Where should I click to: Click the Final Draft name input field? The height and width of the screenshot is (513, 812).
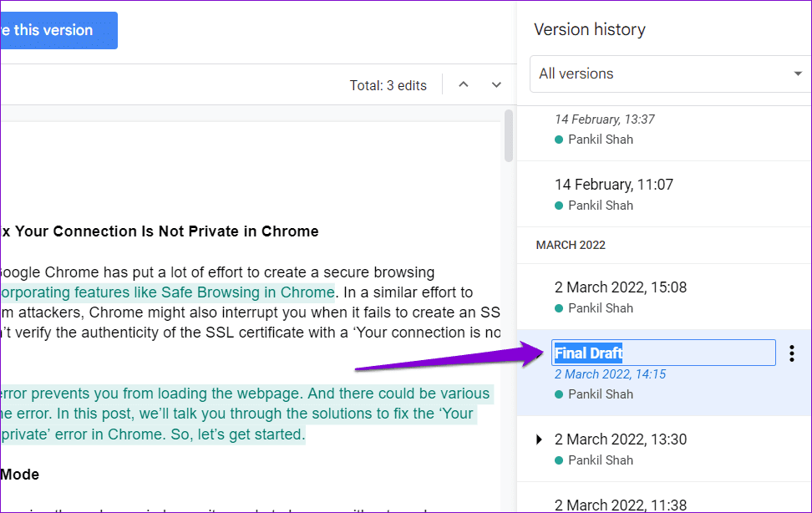point(663,353)
